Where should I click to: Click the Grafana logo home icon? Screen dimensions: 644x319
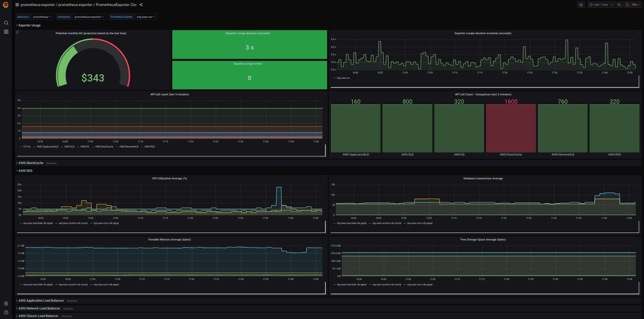point(6,5)
